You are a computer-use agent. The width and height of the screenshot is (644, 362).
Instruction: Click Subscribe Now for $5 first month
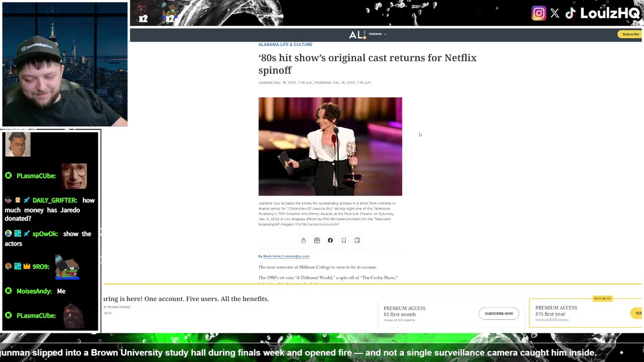499,313
